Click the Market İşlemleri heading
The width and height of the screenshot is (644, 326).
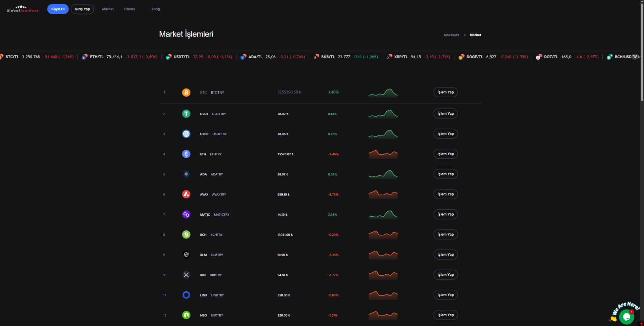(x=186, y=34)
